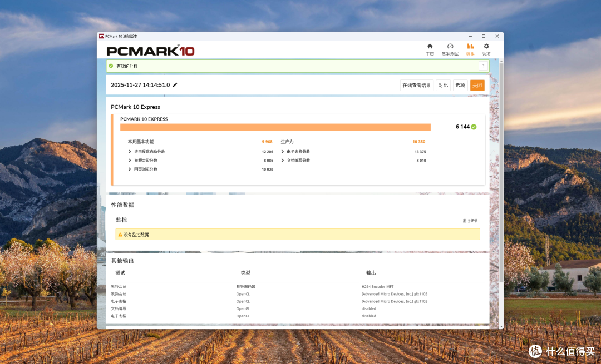Click the PCMARK 10 logo
The width and height of the screenshot is (601, 364).
pos(150,51)
